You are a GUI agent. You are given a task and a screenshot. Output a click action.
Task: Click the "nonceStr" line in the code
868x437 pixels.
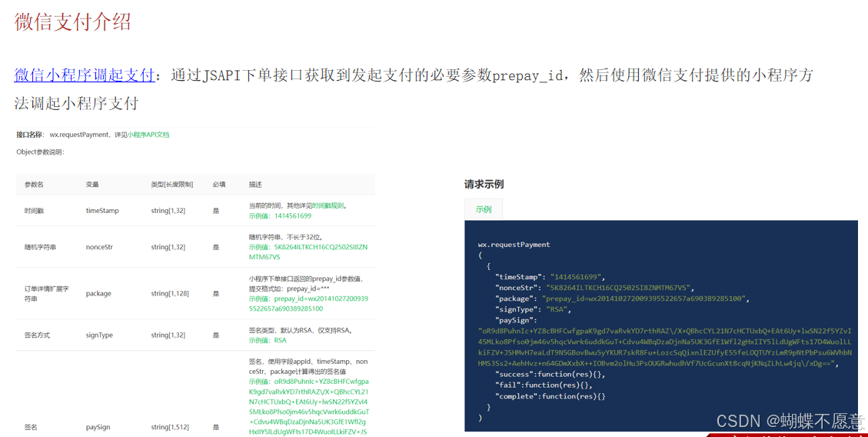(594, 288)
